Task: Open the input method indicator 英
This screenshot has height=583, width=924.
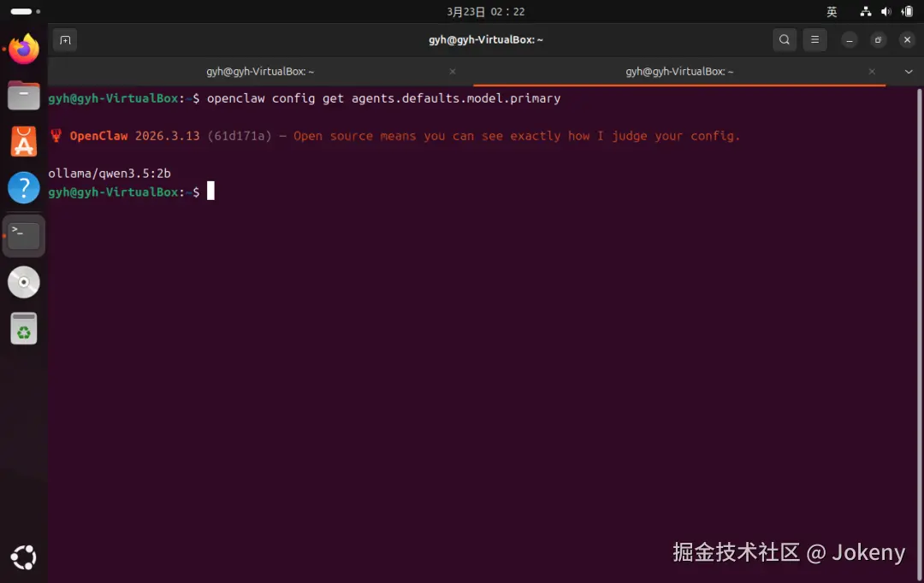Action: point(832,12)
